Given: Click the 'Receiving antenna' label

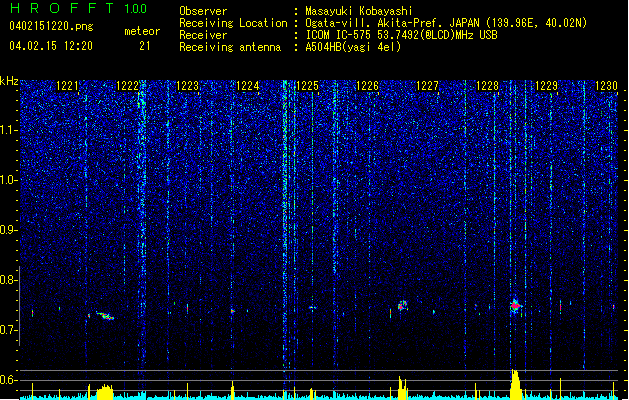Looking at the screenshot, I should pos(230,47).
